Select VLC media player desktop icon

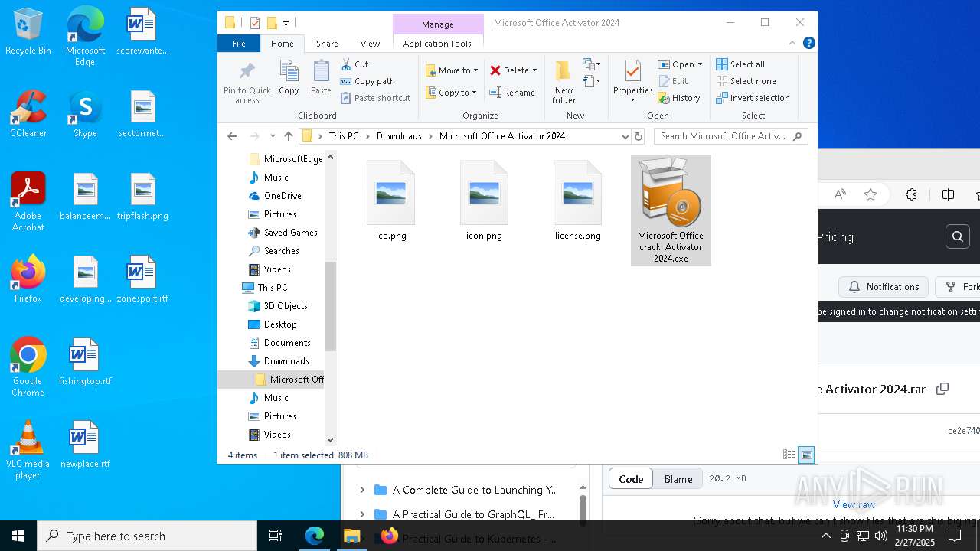(x=28, y=450)
